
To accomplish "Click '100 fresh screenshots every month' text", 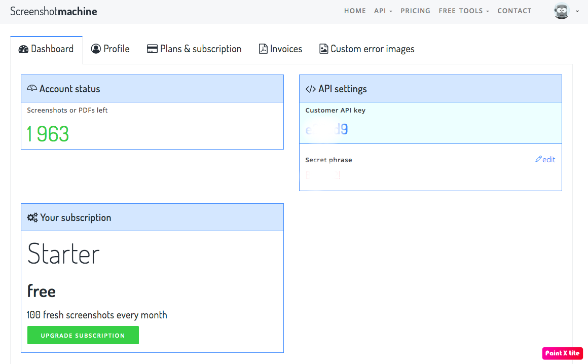I will click(97, 315).
